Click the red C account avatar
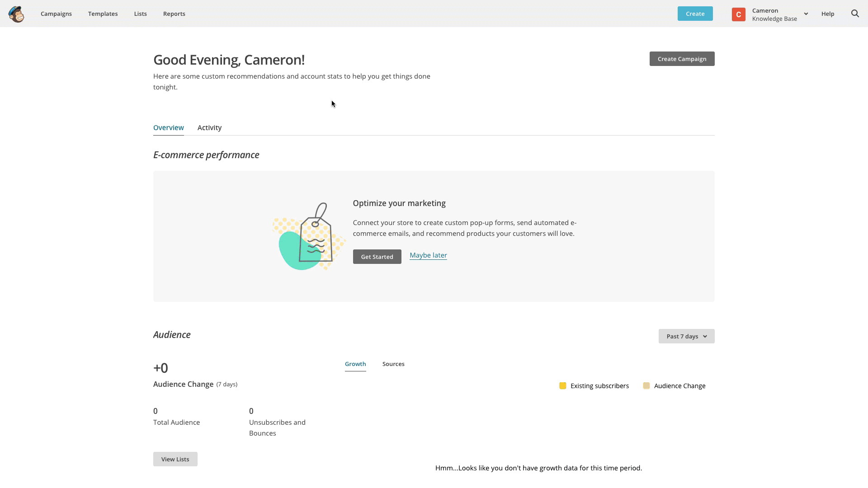This screenshot has height=488, width=868. 738,14
